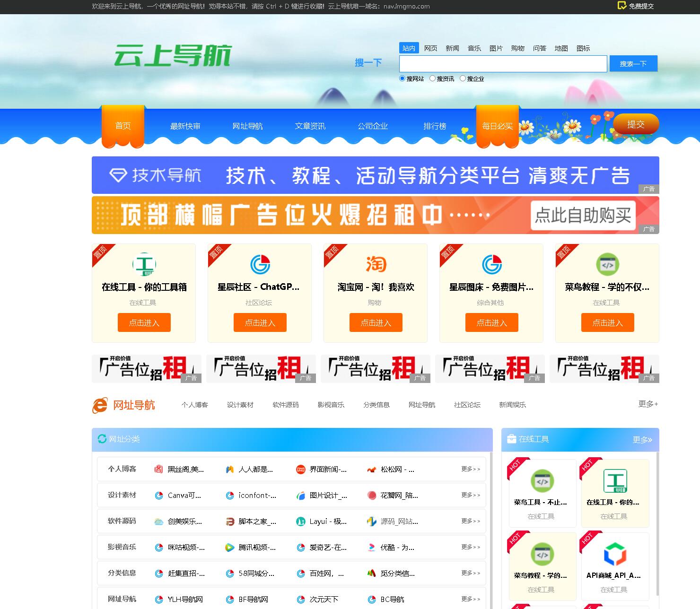Click the 搜一下 label beside search box

pyautogui.click(x=368, y=62)
